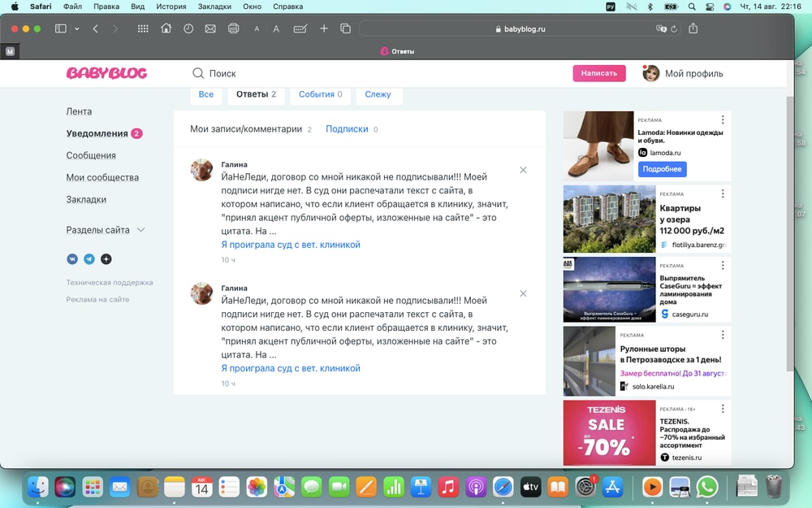
Task: Click the new tab plus icon
Action: click(x=324, y=28)
